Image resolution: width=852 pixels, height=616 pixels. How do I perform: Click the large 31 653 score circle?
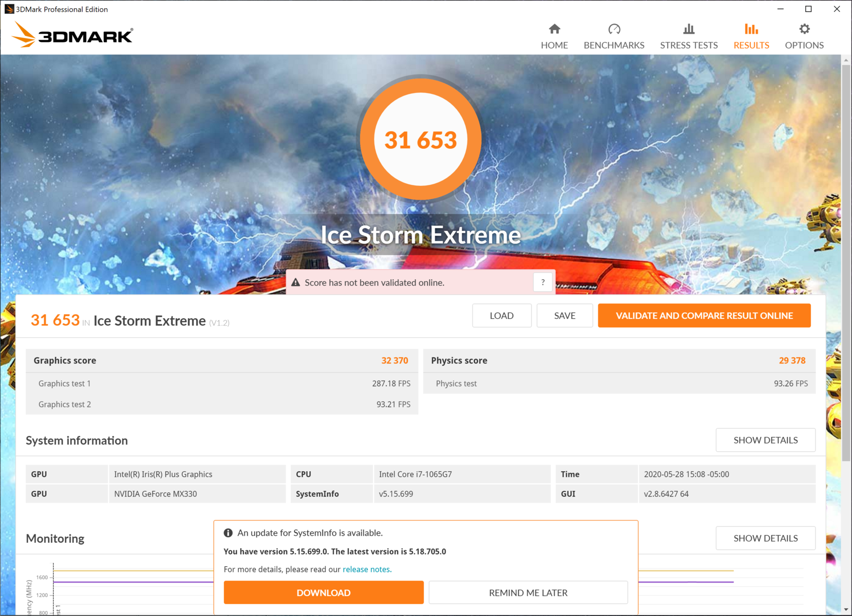point(421,139)
